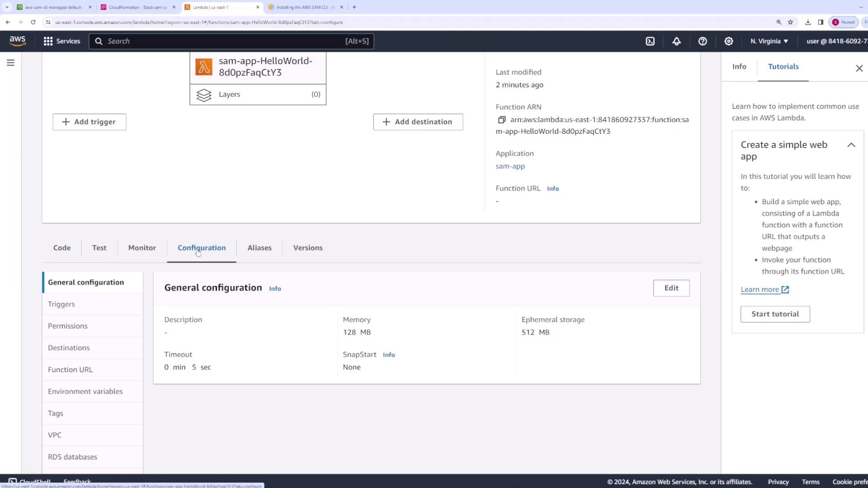The width and height of the screenshot is (868, 488).
Task: Open the console settings gear
Action: pos(728,41)
